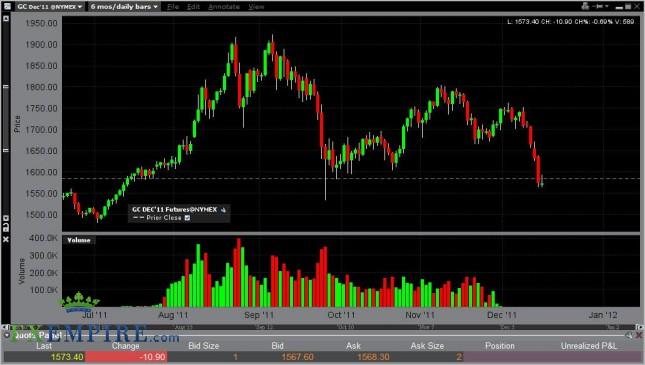Click the Last column header

pos(44,346)
